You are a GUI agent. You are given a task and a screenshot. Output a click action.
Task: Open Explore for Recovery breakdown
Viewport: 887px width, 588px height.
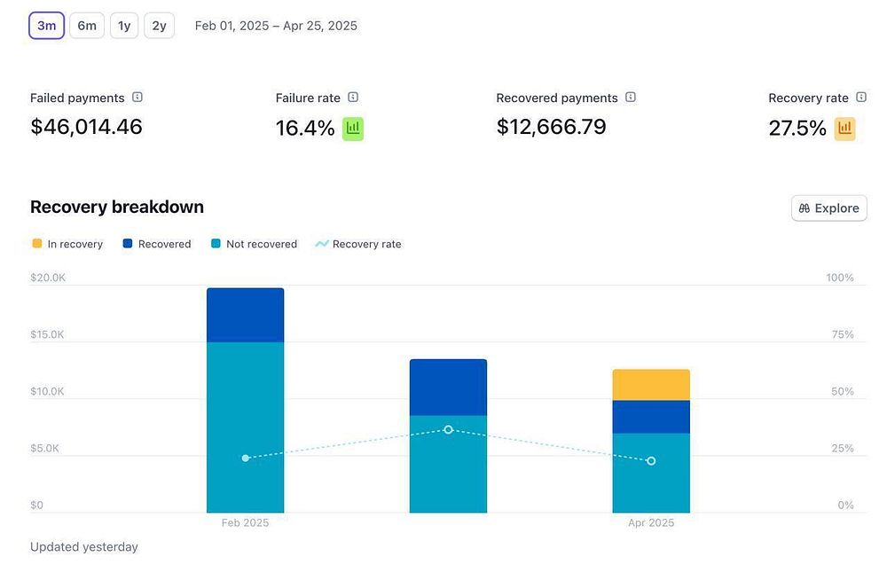(828, 208)
